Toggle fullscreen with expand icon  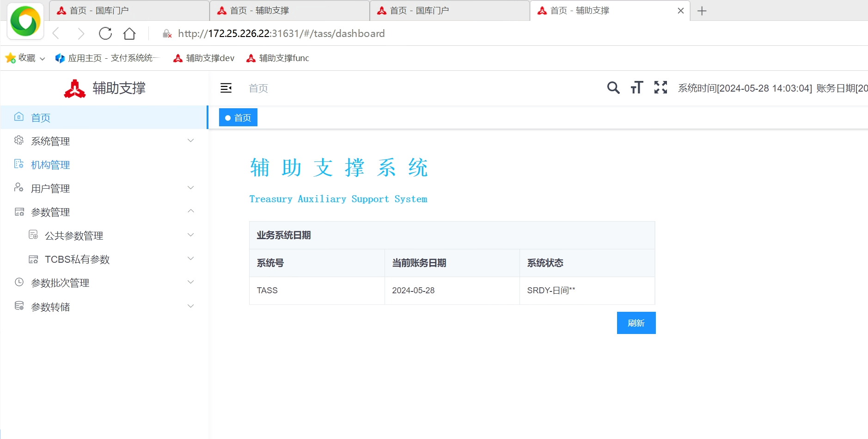pos(661,87)
